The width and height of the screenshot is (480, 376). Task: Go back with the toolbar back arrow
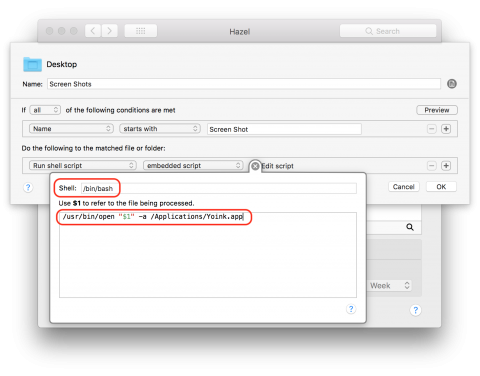pyautogui.click(x=93, y=31)
